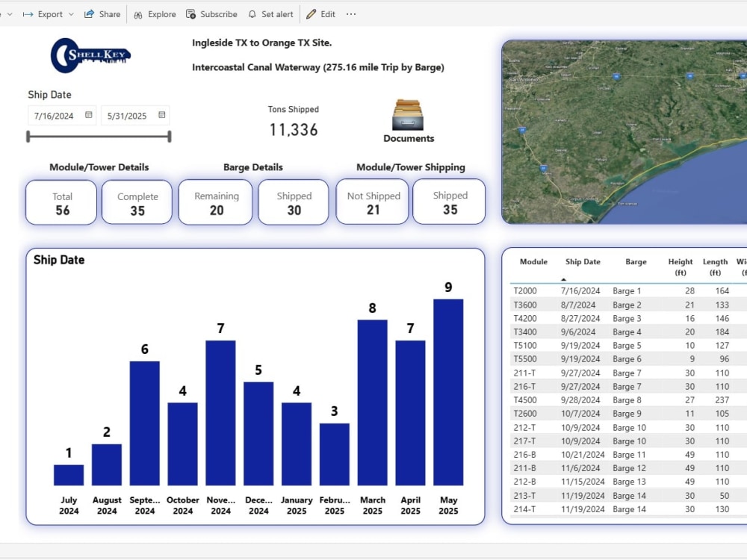Screen dimensions: 747x560
Task: Click the Share toolbar button
Action: tap(102, 14)
